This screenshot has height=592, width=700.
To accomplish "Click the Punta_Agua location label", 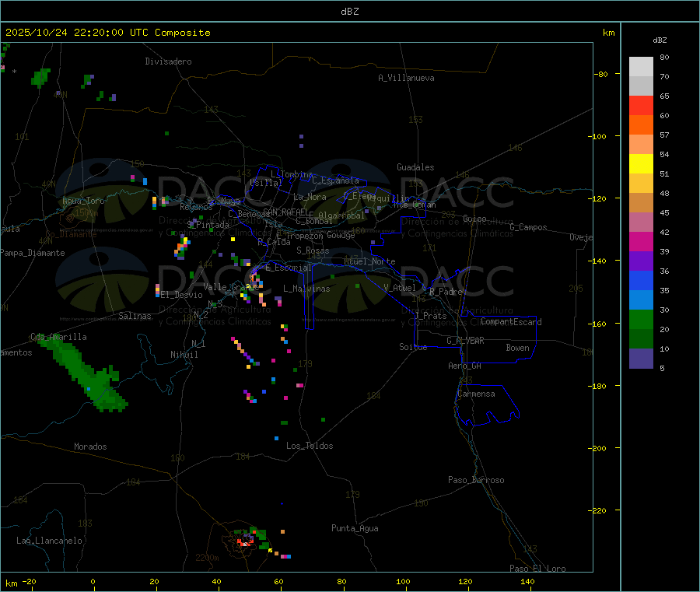I will pyautogui.click(x=355, y=528).
